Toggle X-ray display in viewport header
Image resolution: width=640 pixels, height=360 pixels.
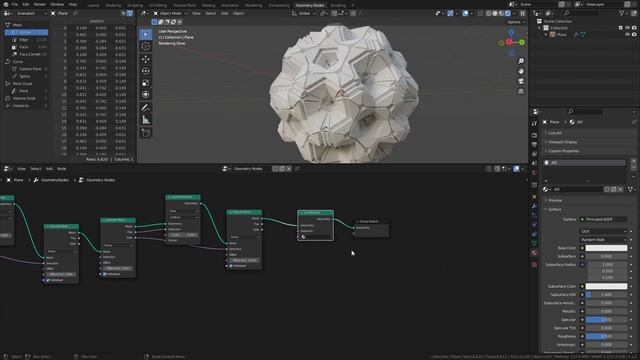[x=480, y=13]
